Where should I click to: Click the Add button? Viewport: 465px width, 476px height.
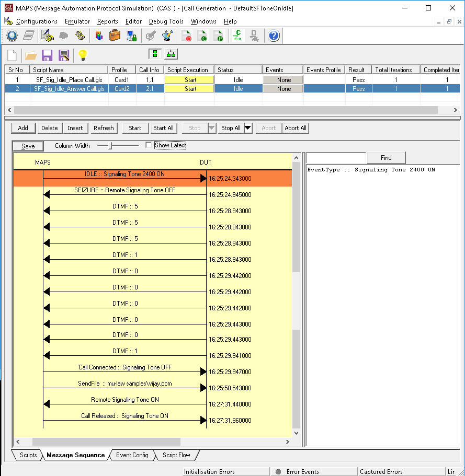point(23,128)
